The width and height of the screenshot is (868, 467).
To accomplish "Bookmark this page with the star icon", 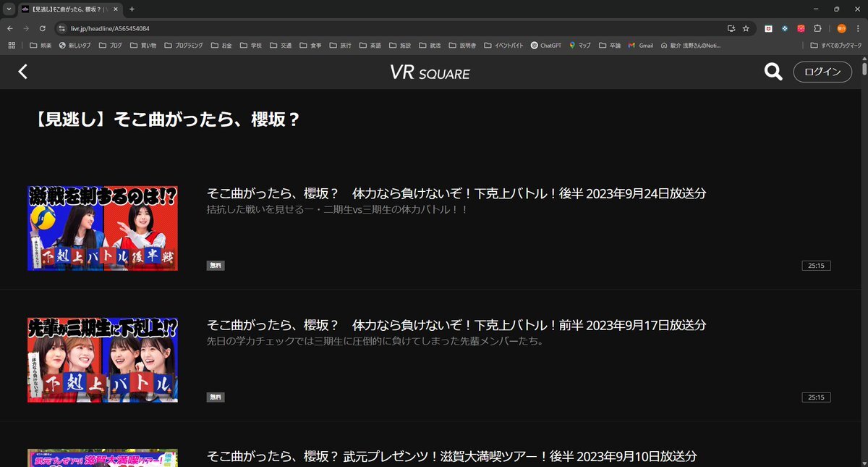I will click(746, 28).
